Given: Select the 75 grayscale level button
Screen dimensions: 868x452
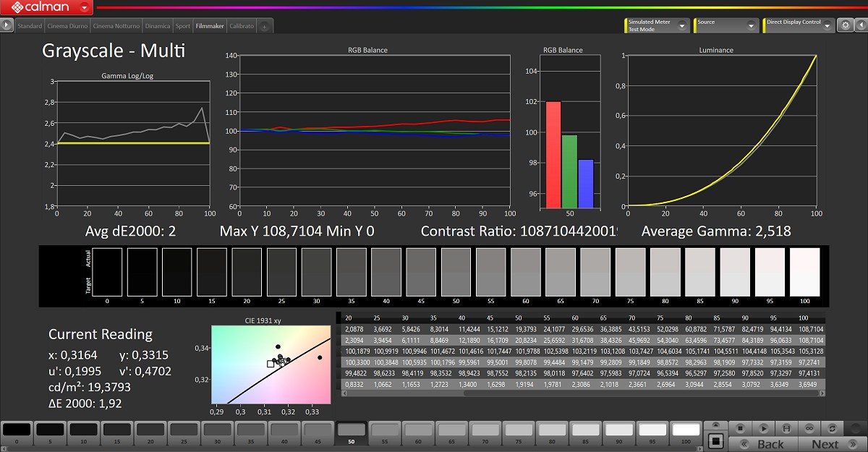Looking at the screenshot, I should tap(519, 433).
